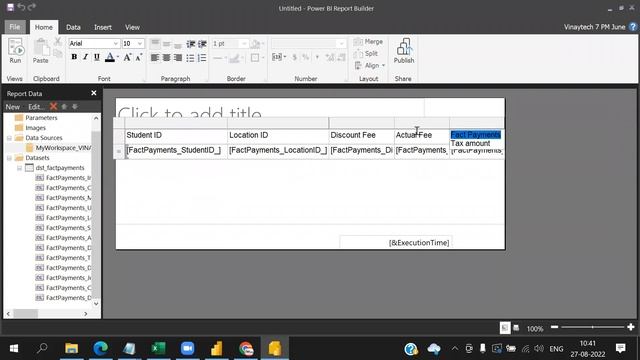Click the [&ExecutionTime] text box

(396, 242)
